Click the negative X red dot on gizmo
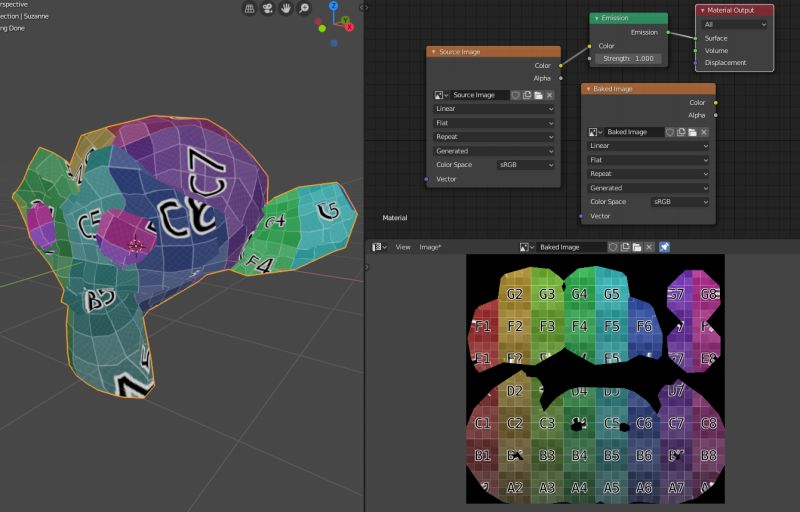Image resolution: width=800 pixels, height=512 pixels. (x=318, y=22)
